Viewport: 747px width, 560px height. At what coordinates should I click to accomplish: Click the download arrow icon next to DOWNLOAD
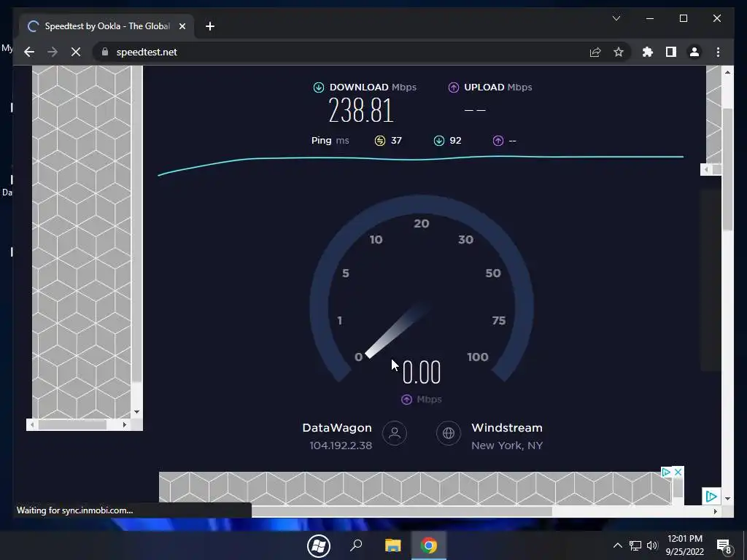point(319,87)
